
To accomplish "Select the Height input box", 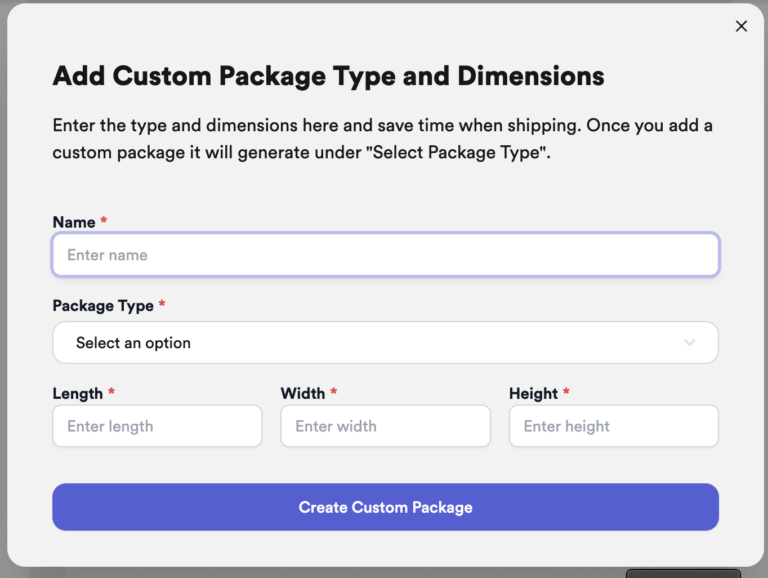I will pyautogui.click(x=614, y=426).
